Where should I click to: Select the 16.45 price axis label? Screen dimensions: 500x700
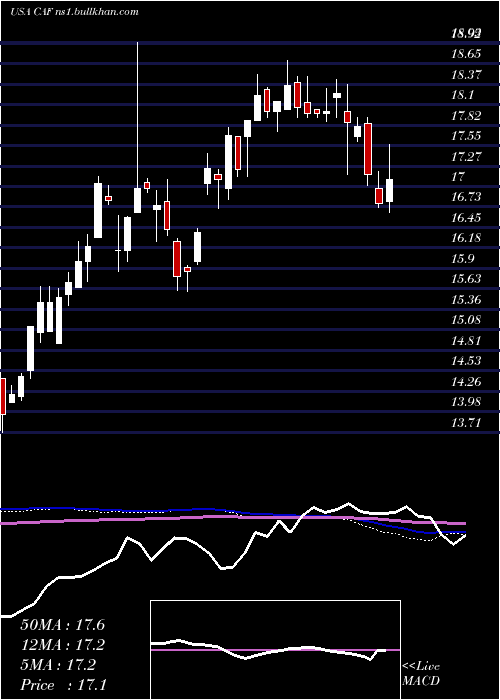coord(466,217)
